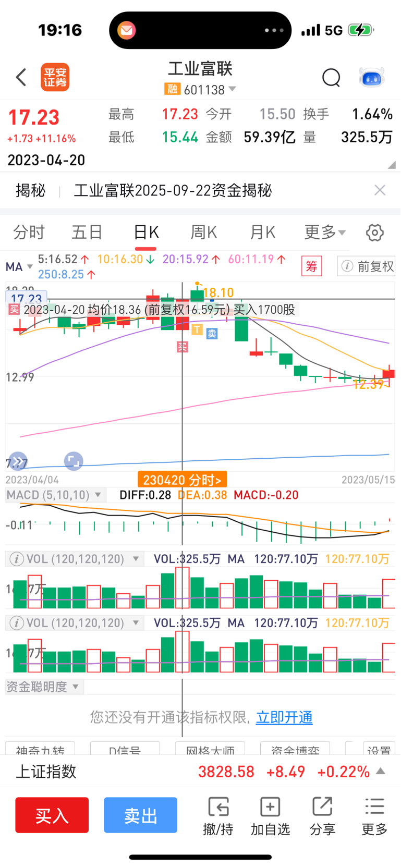Viewport: 401px width, 868px height.
Task: Tap the 12.39 low price label
Action: (x=368, y=385)
